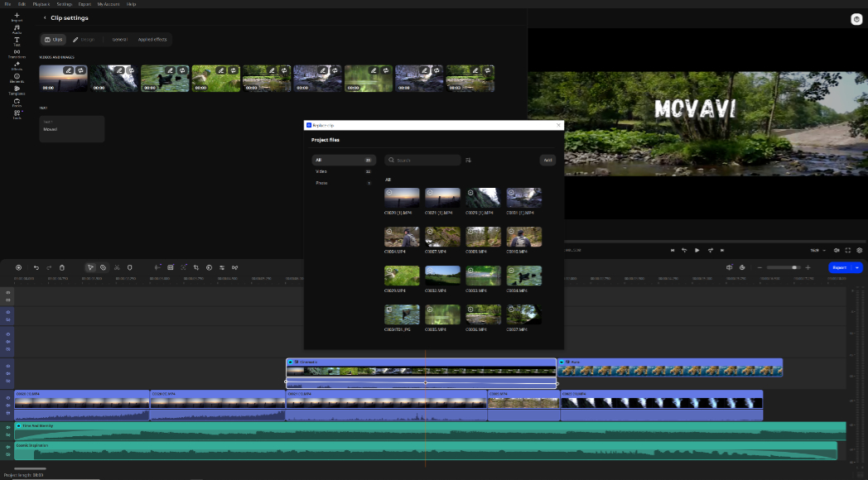
Task: Open the Templates panel
Action: [x=17, y=90]
